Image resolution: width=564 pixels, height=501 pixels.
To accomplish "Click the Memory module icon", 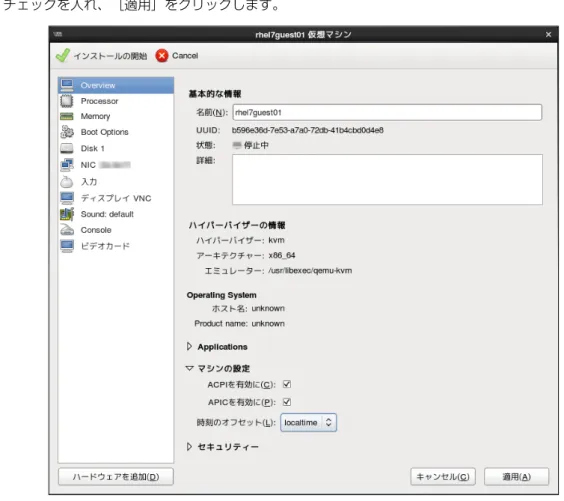I will coord(67,117).
